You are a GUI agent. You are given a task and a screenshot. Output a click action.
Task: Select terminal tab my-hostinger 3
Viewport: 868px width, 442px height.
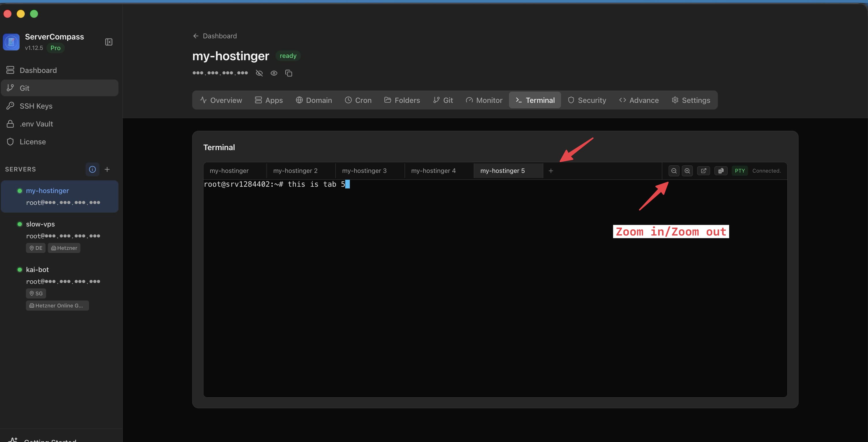pyautogui.click(x=370, y=171)
